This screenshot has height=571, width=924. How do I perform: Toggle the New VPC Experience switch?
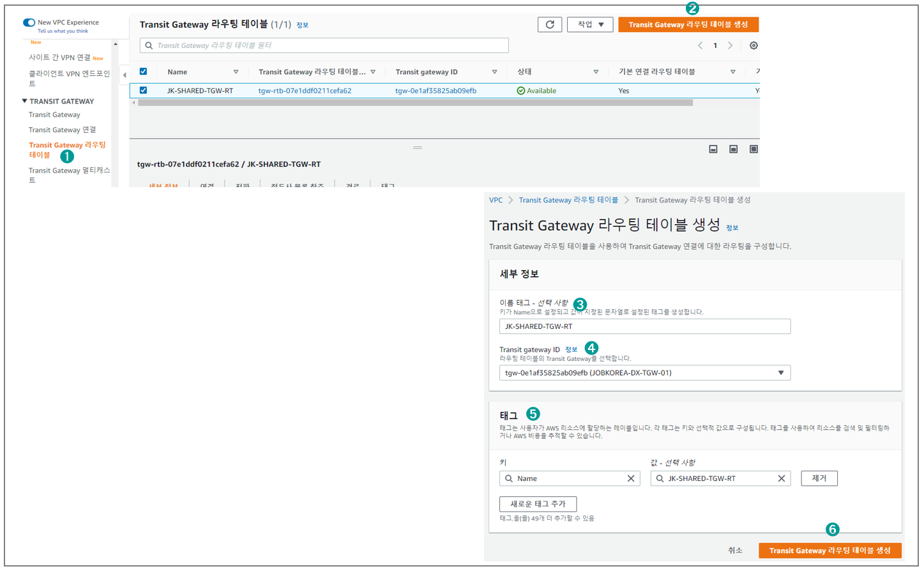pyautogui.click(x=29, y=22)
